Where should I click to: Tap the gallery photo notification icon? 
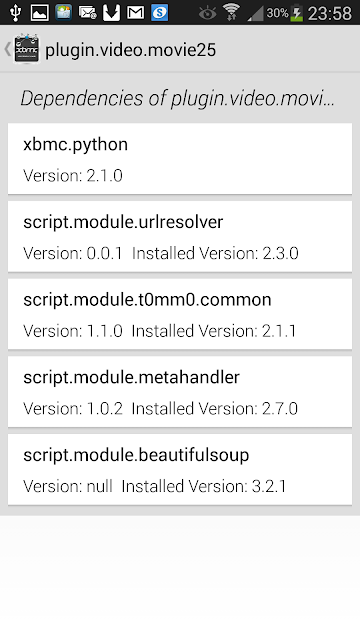click(64, 13)
